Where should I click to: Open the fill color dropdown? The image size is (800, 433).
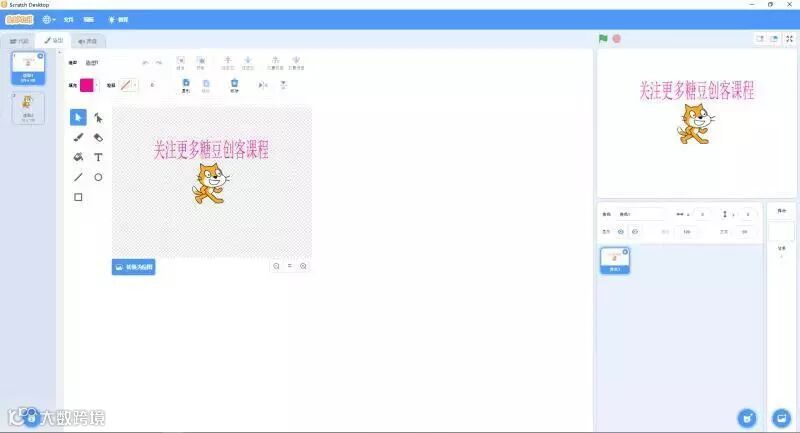tap(97, 85)
